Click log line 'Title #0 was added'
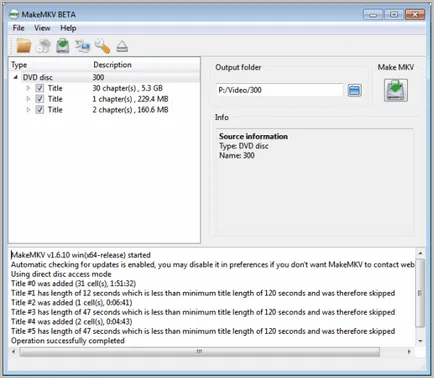Screen dimensions: 434x378 coord(73,284)
